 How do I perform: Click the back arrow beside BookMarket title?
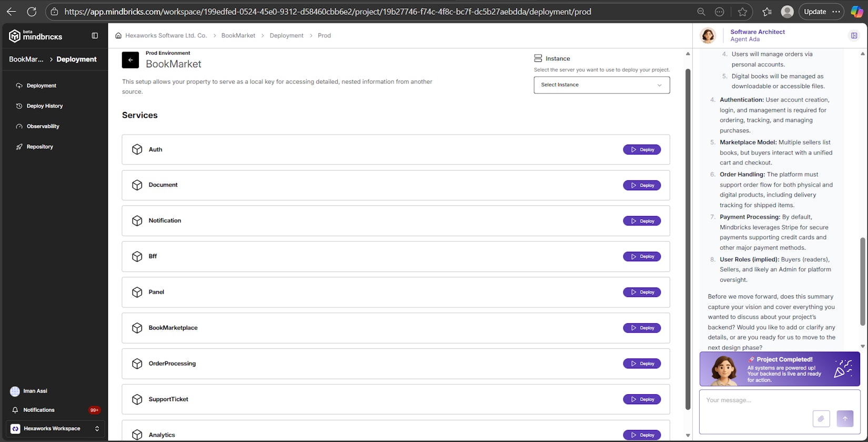pos(130,60)
